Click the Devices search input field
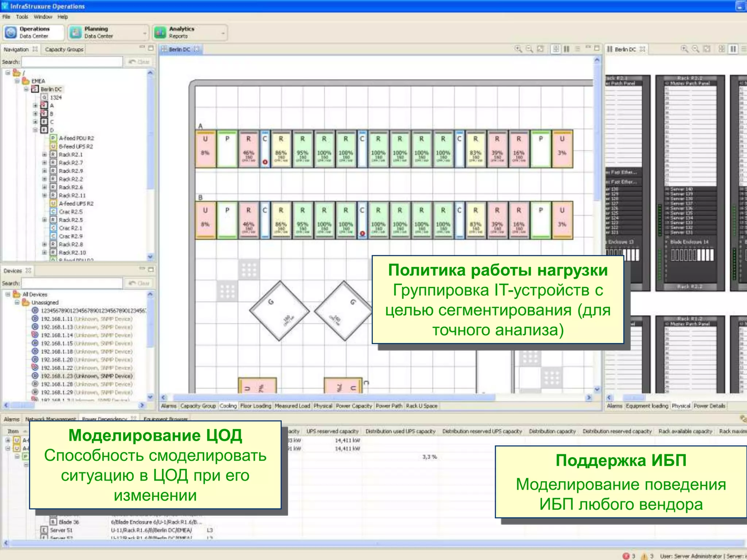 72,283
